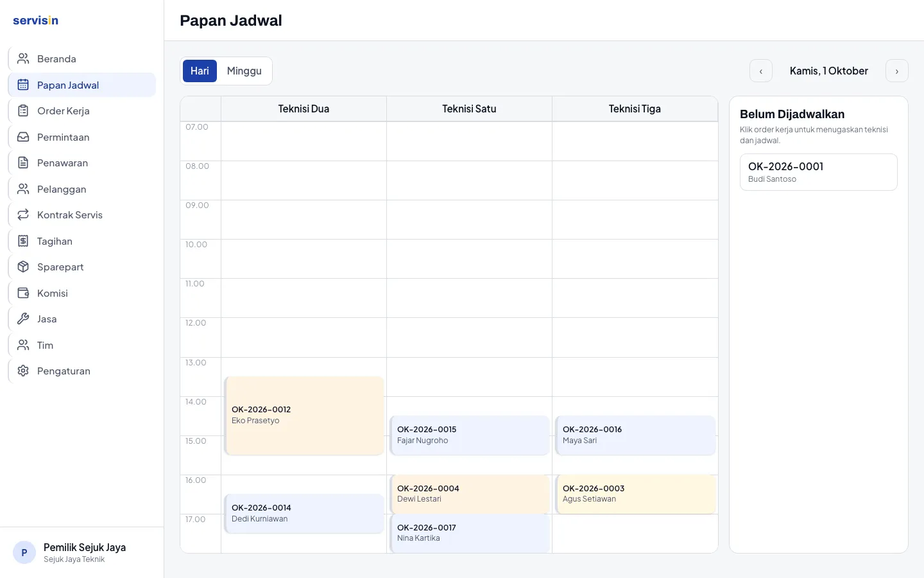Click the Teknisi Satu column header
924x578 pixels.
click(469, 109)
